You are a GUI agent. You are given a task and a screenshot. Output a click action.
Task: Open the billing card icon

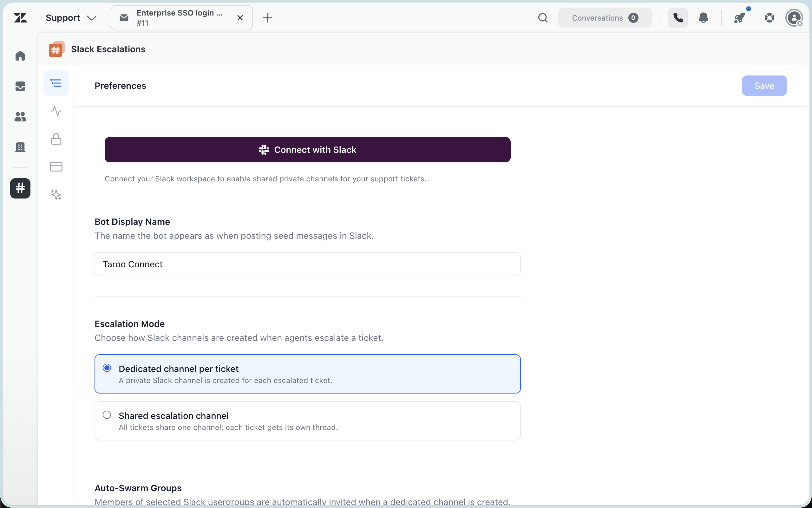click(x=56, y=167)
